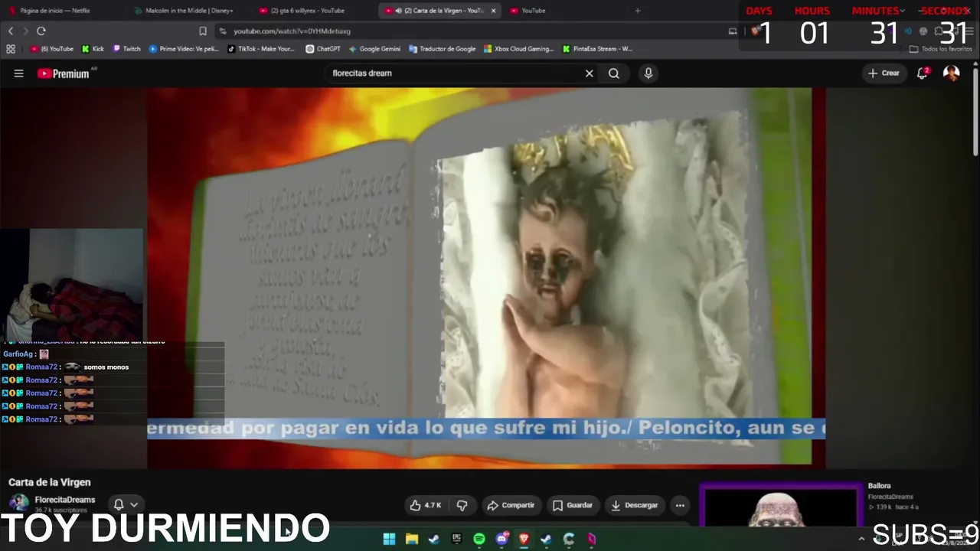
Task: Open the account avatar menu
Action: coord(952,73)
